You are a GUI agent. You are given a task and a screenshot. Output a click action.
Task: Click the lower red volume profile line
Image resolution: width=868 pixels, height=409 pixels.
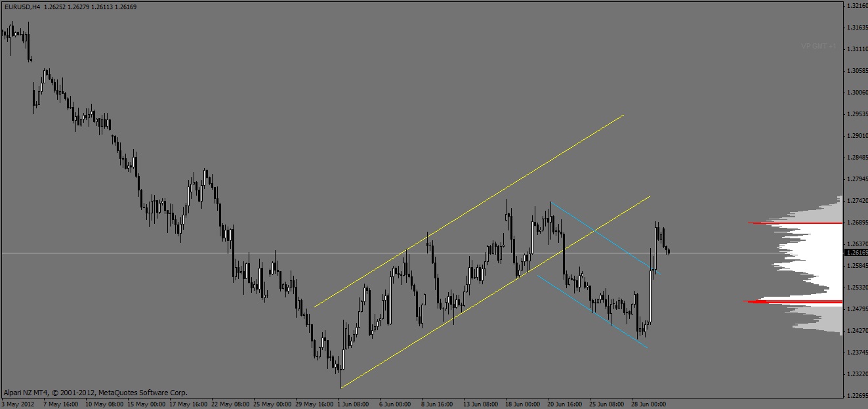click(793, 301)
